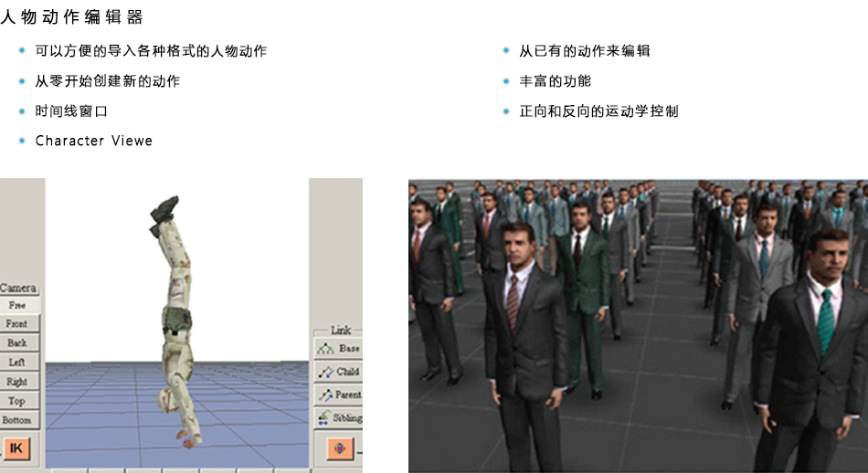
Task: Select the Sibling link button
Action: [x=339, y=418]
